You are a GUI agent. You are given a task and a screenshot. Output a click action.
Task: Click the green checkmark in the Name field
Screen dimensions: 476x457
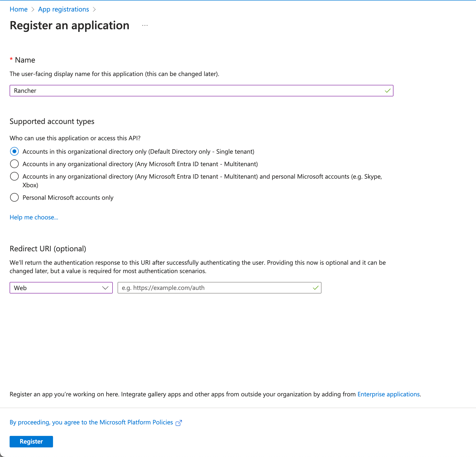(x=387, y=91)
